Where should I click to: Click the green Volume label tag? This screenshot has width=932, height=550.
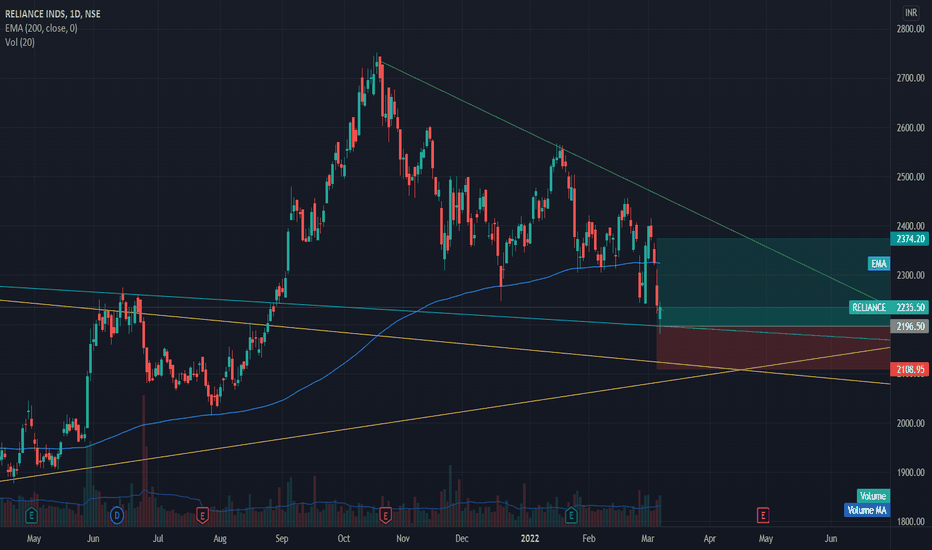pyautogui.click(x=873, y=496)
